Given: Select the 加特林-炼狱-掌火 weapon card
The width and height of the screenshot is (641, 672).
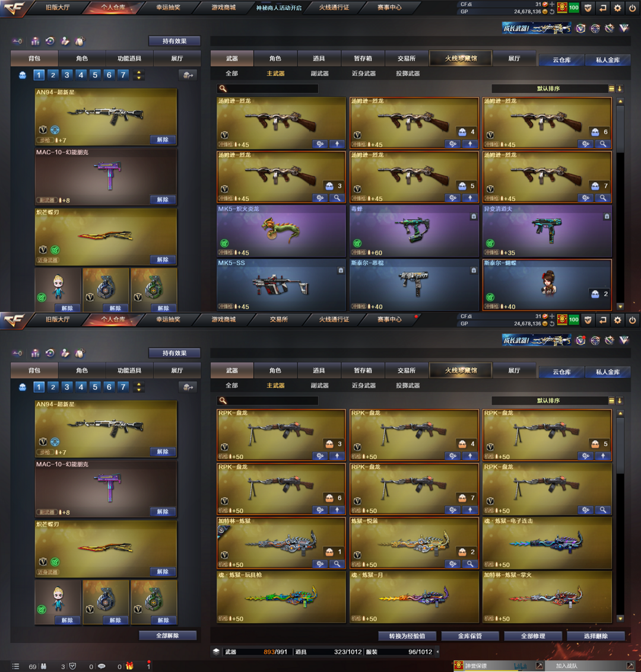Looking at the screenshot, I should pos(547,597).
